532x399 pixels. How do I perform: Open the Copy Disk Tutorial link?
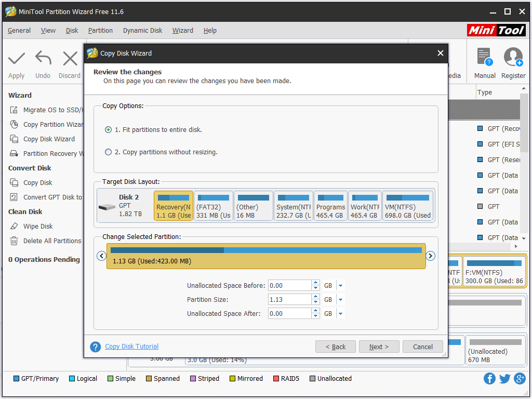pyautogui.click(x=131, y=347)
